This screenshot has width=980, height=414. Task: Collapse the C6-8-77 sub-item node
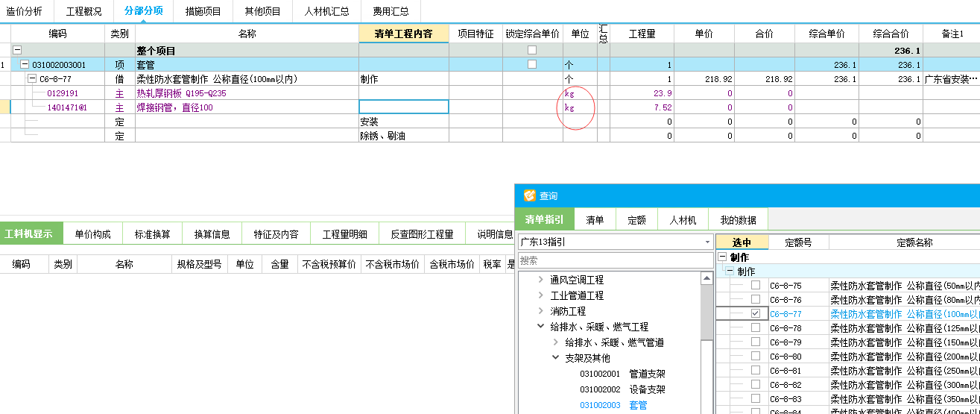pos(32,78)
